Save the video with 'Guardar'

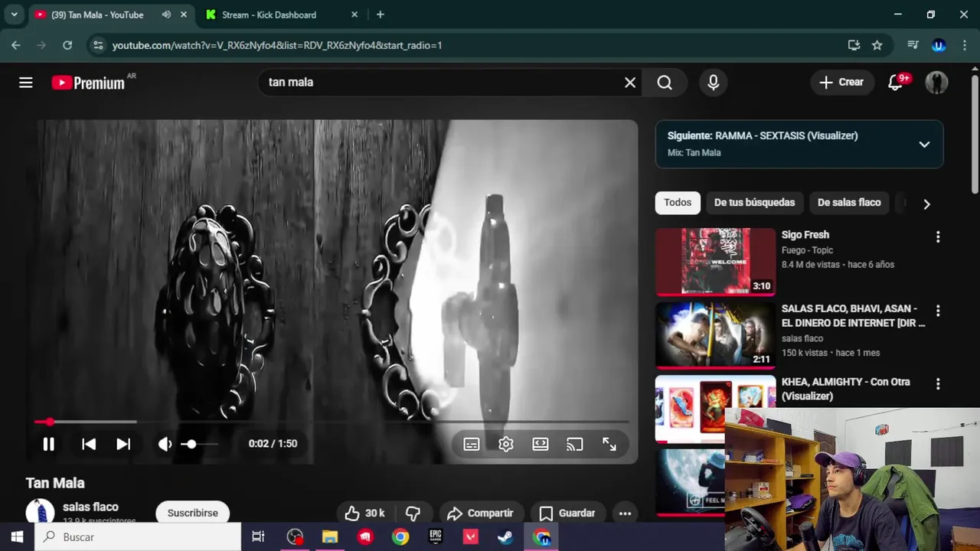click(567, 513)
